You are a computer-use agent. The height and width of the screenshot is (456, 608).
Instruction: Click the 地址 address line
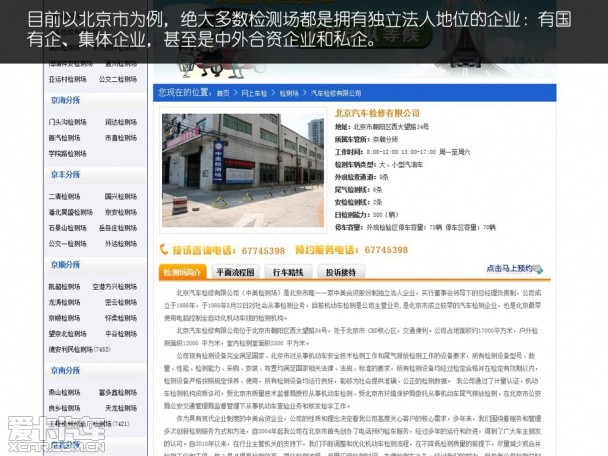click(382, 127)
